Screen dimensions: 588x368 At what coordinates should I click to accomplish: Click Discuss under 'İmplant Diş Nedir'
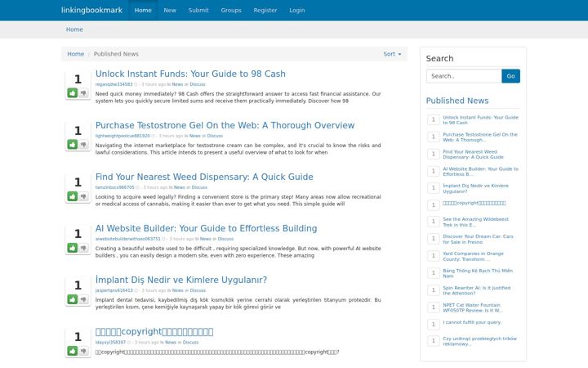click(198, 290)
